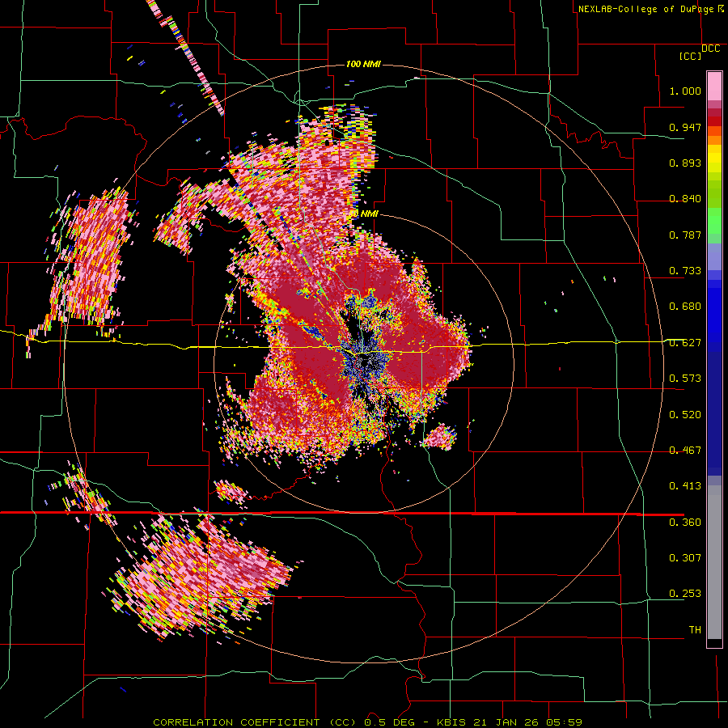Click the 0.413 value on the color scale
Viewport: 728px width, 728px height.
coord(685,486)
